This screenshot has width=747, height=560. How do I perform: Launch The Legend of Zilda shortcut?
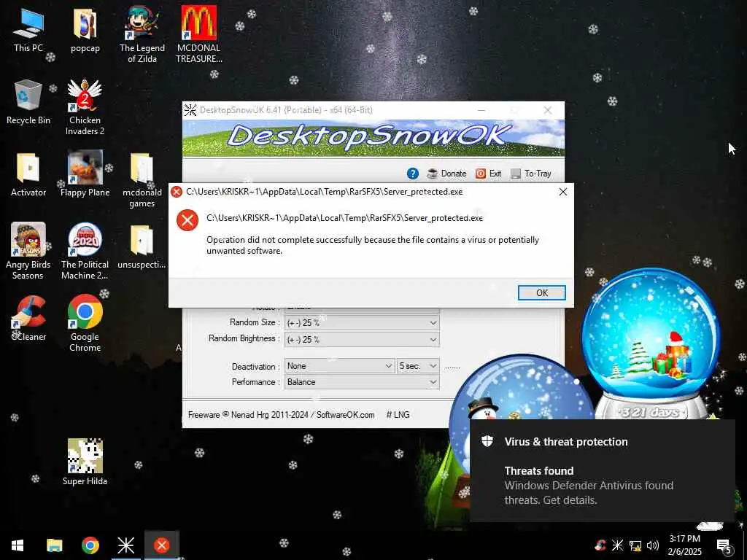142,34
